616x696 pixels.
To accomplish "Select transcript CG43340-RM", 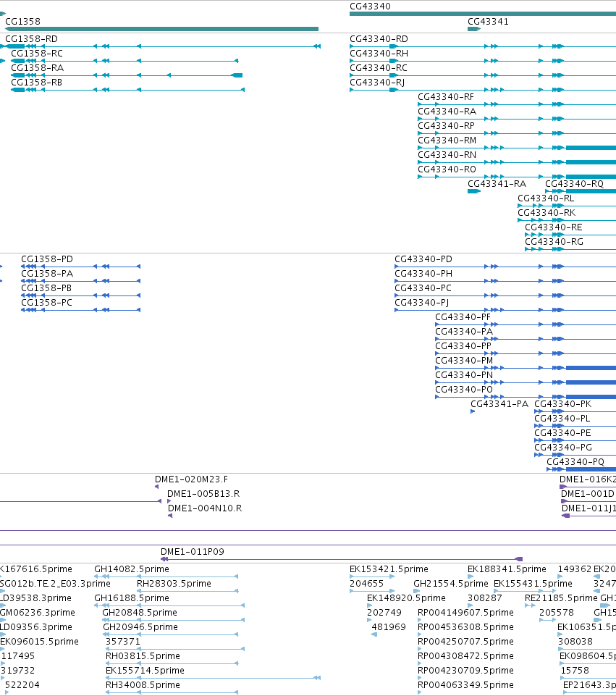I will point(517,148).
